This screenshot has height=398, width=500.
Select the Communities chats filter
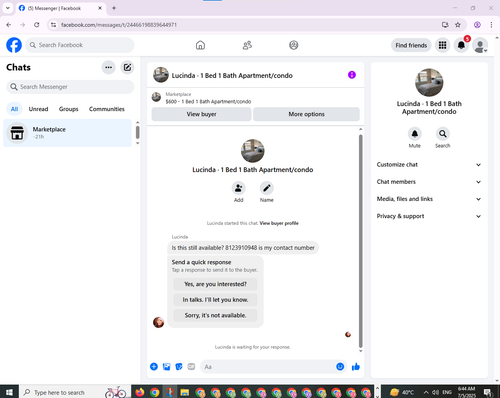point(107,109)
